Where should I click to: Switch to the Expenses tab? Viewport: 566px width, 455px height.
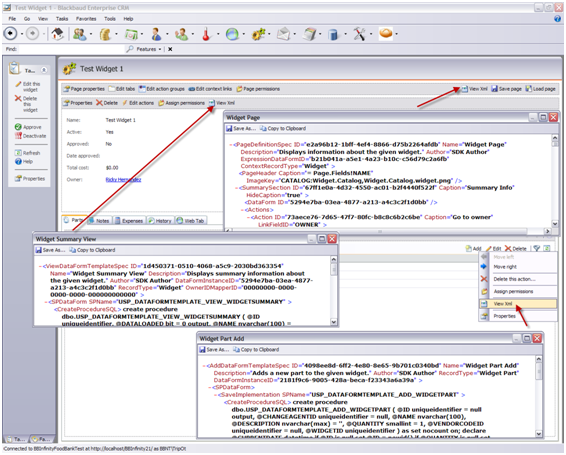pyautogui.click(x=129, y=221)
